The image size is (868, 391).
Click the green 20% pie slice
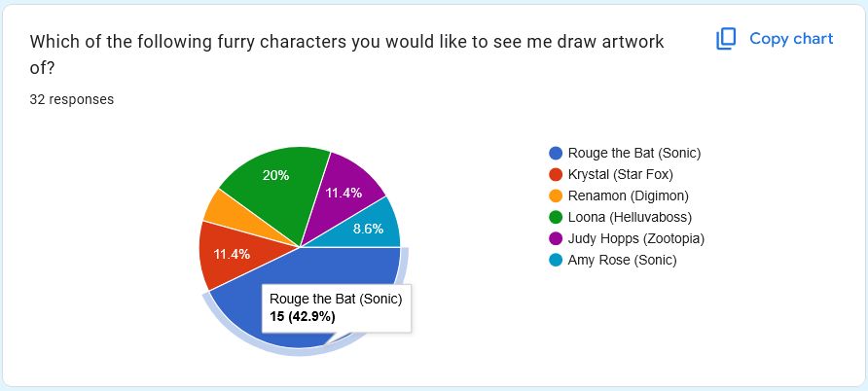click(x=274, y=183)
